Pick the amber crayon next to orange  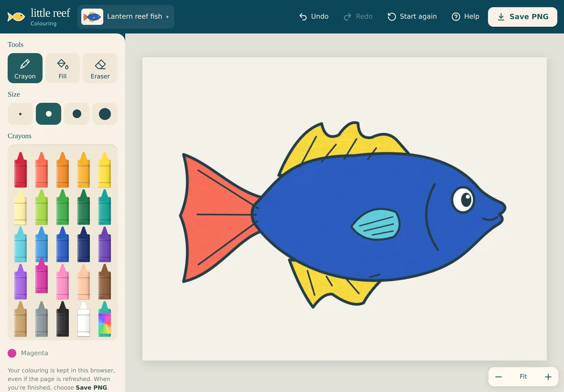(x=84, y=170)
